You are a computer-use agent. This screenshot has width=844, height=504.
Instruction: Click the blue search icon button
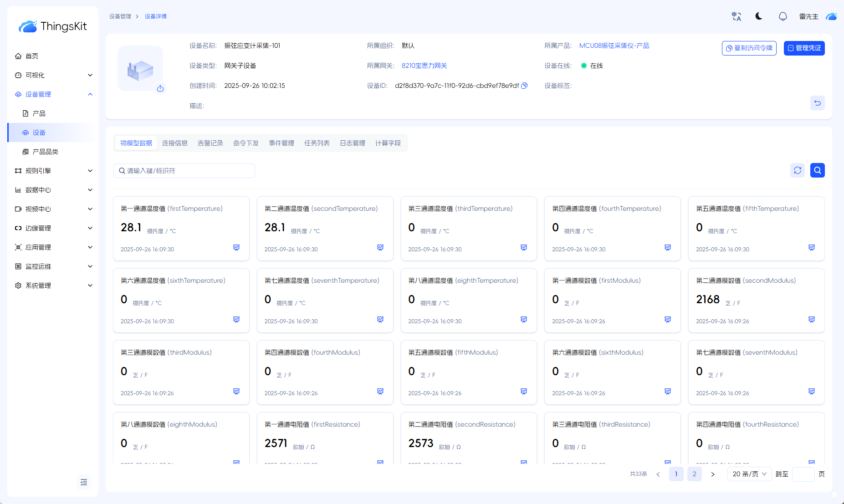817,170
